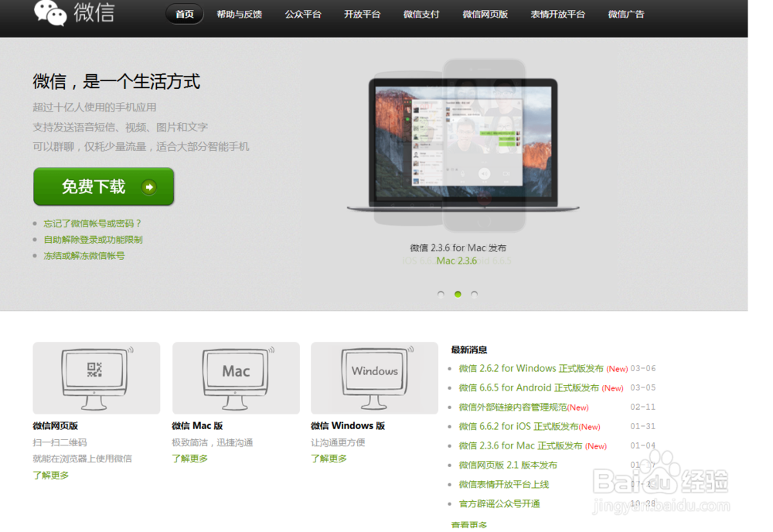Image resolution: width=773 pixels, height=532 pixels.
Task: Click the QR code monitor icon above 微信网页版
Action: (x=96, y=377)
